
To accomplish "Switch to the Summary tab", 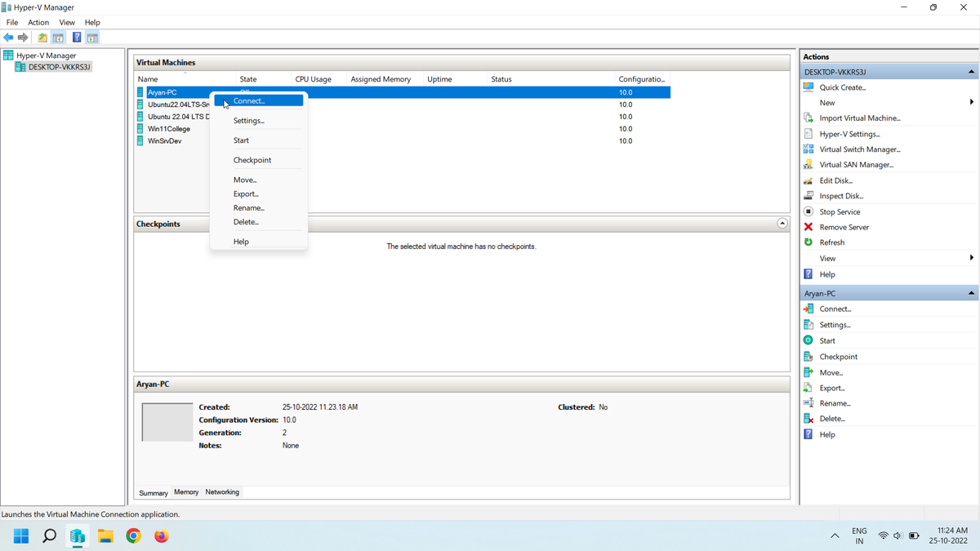I will pos(153,493).
